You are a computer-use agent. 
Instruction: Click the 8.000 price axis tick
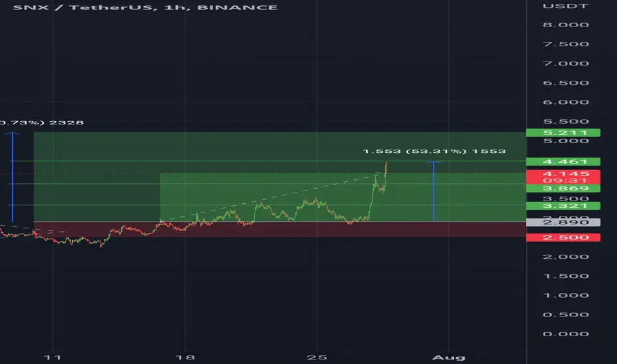point(565,24)
